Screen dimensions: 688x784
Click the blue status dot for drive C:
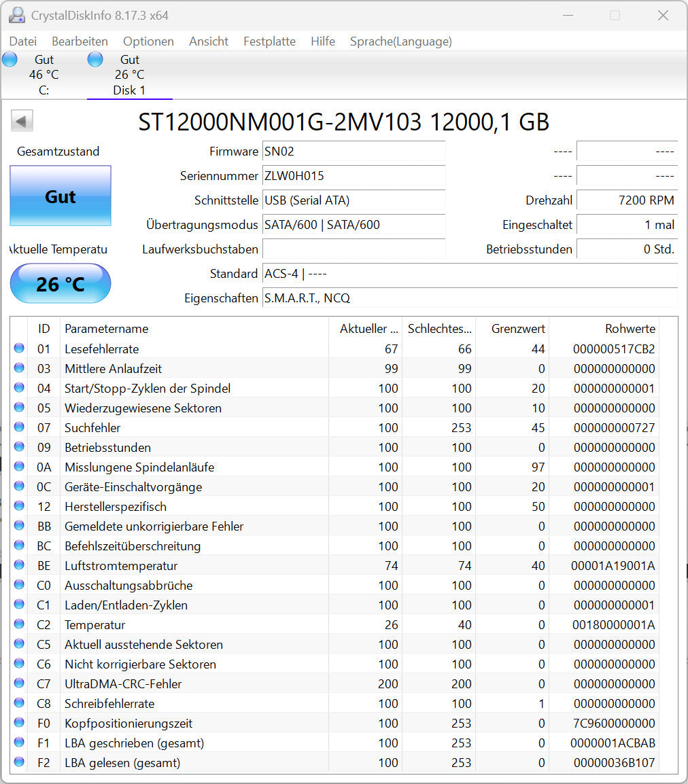tap(10, 59)
